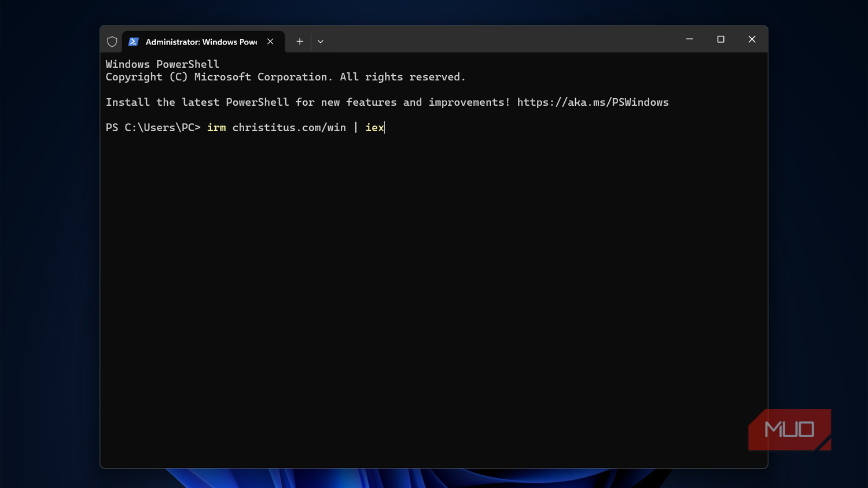Click the 'PS C:\Users\PC>' prompt

click(153, 128)
